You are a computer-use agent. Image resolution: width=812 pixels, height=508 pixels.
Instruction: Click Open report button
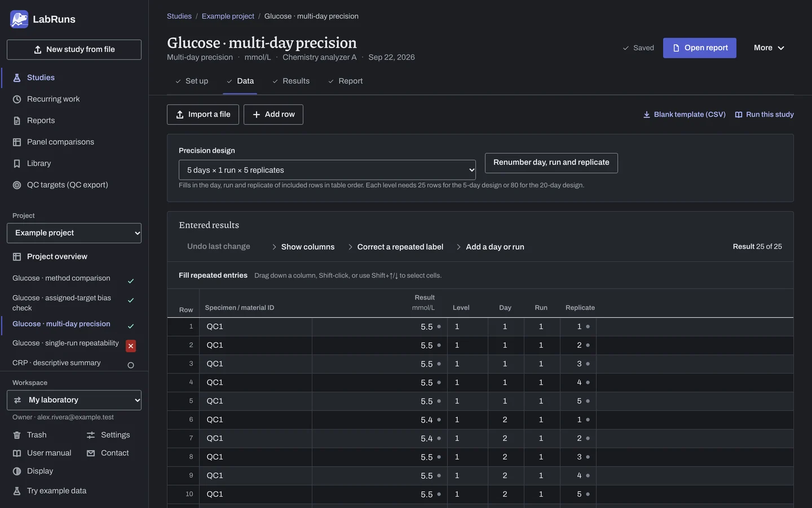point(700,48)
